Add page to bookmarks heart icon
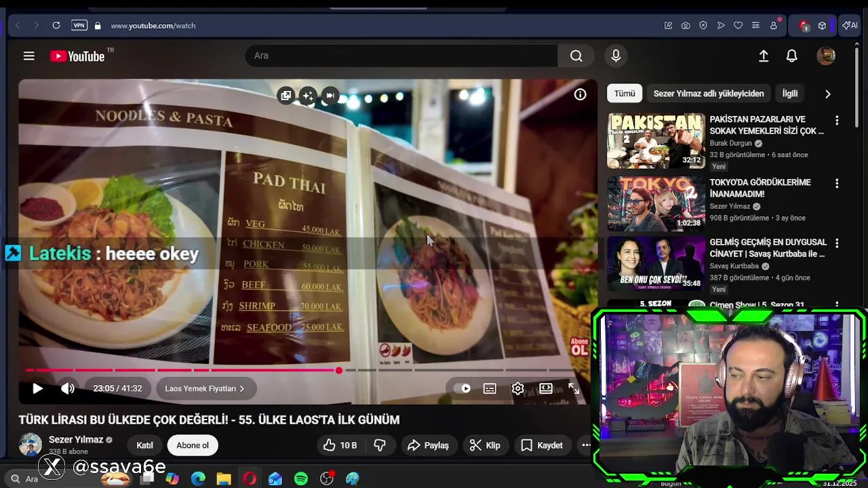Screen dimensions: 868x488 [x=738, y=26]
